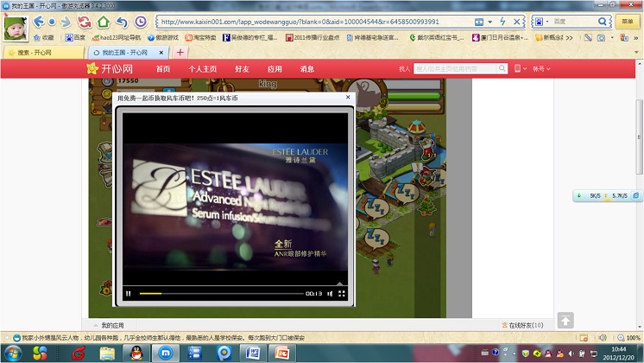Open the tab list arrow below the toolbar
The width and height of the screenshot is (644, 363).
click(x=636, y=52)
